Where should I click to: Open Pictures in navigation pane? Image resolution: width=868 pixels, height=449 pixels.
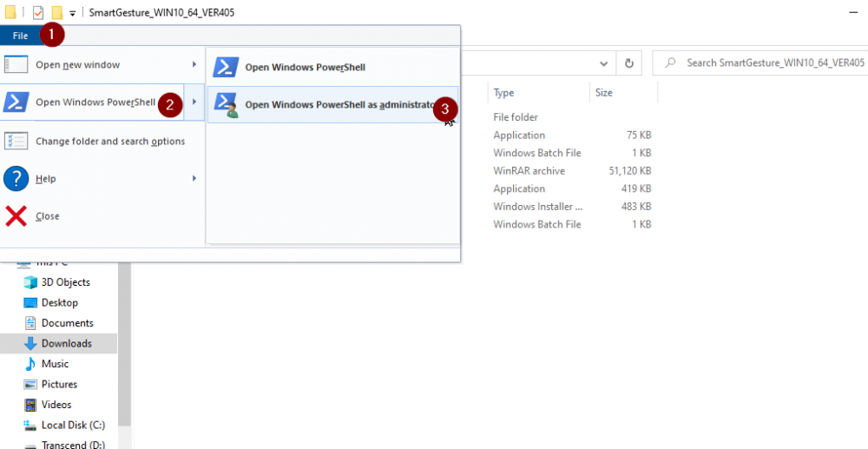pos(59,385)
